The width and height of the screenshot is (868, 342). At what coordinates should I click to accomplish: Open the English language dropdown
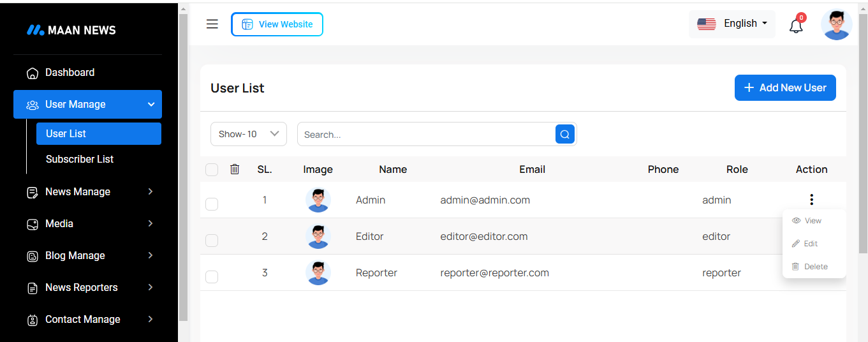click(x=732, y=24)
